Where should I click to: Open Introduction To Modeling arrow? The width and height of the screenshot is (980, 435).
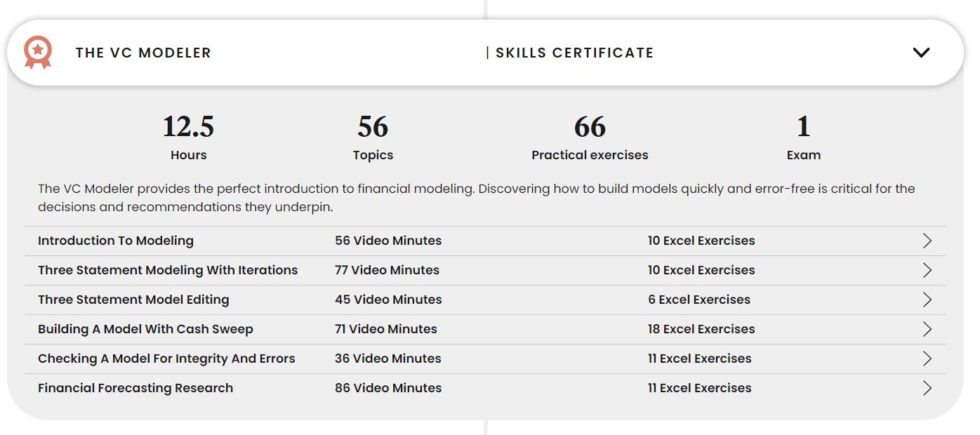927,241
